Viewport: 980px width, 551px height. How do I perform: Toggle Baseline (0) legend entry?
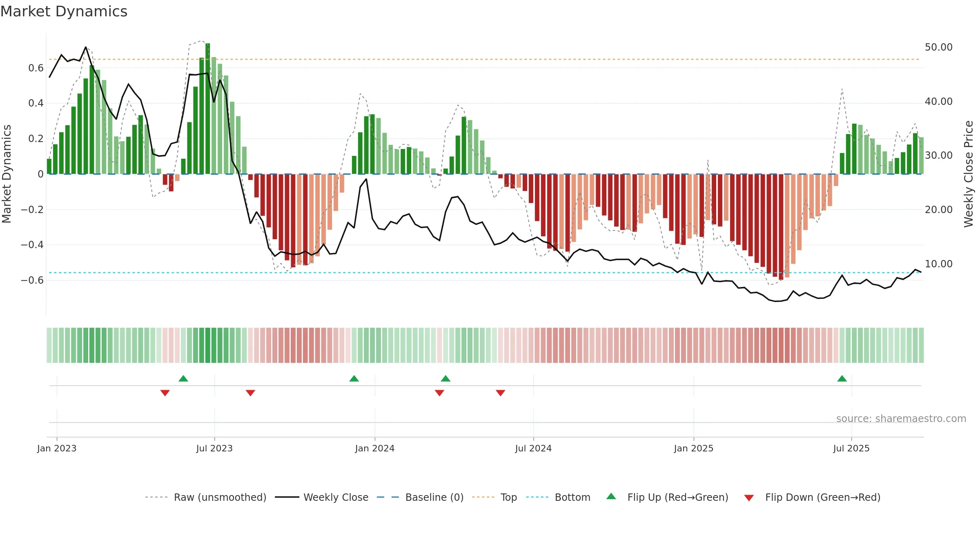point(420,497)
